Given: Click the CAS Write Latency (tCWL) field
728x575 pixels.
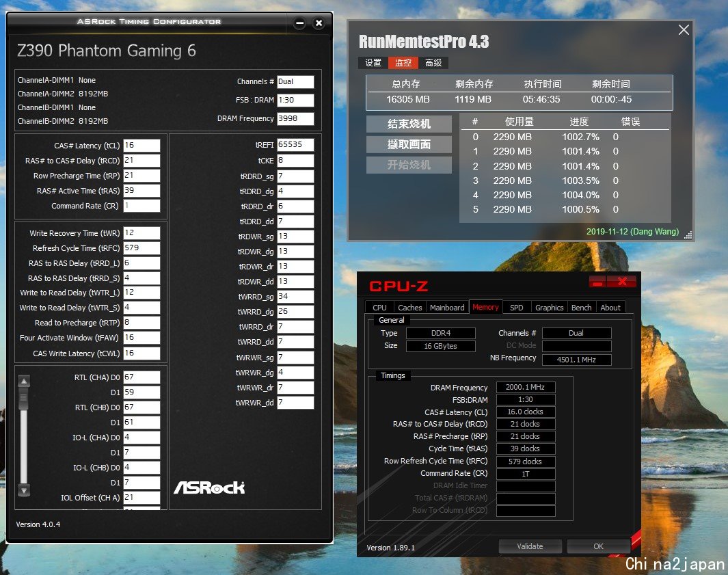Looking at the screenshot, I should [141, 353].
